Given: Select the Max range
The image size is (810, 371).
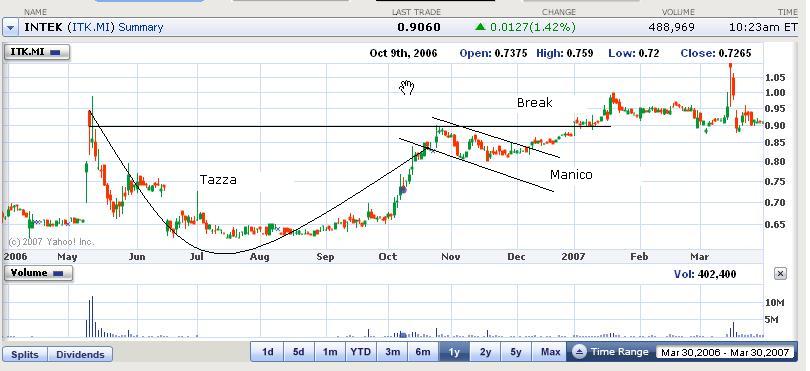Looking at the screenshot, I should point(550,352).
